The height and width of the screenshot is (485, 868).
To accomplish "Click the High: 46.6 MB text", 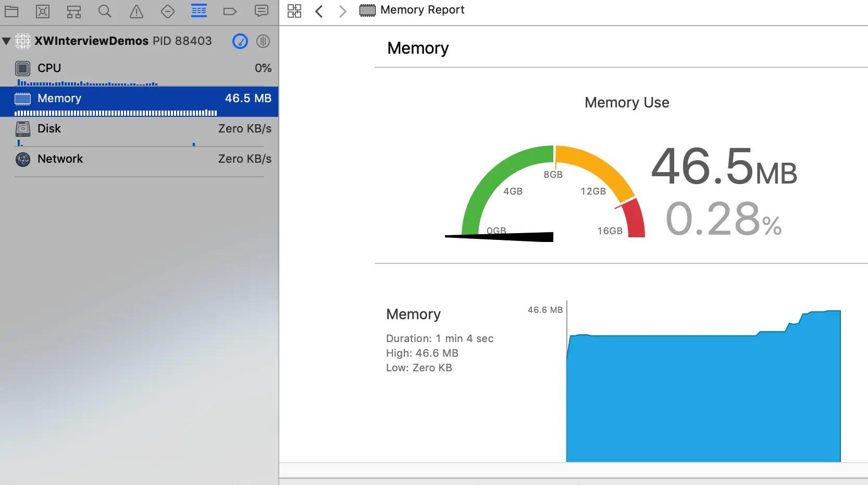I will (422, 353).
